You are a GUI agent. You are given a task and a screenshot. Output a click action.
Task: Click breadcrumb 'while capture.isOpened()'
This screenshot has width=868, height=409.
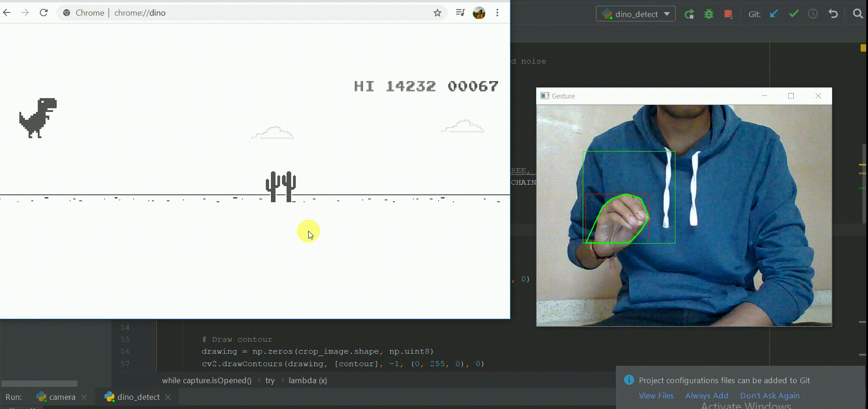[x=207, y=380]
